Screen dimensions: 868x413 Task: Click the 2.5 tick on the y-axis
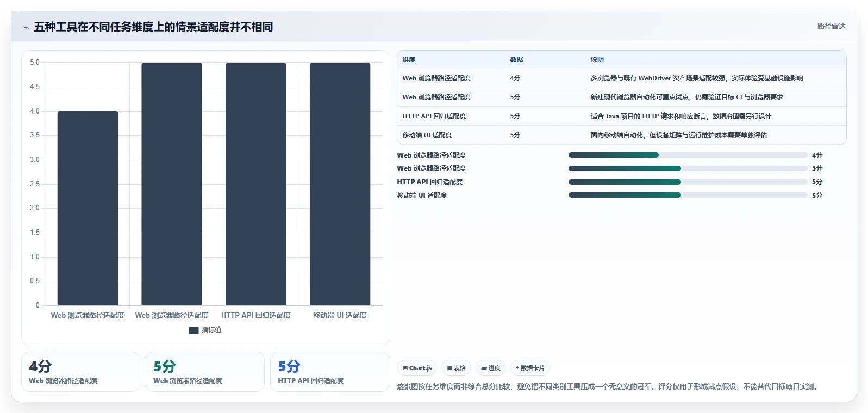click(35, 184)
